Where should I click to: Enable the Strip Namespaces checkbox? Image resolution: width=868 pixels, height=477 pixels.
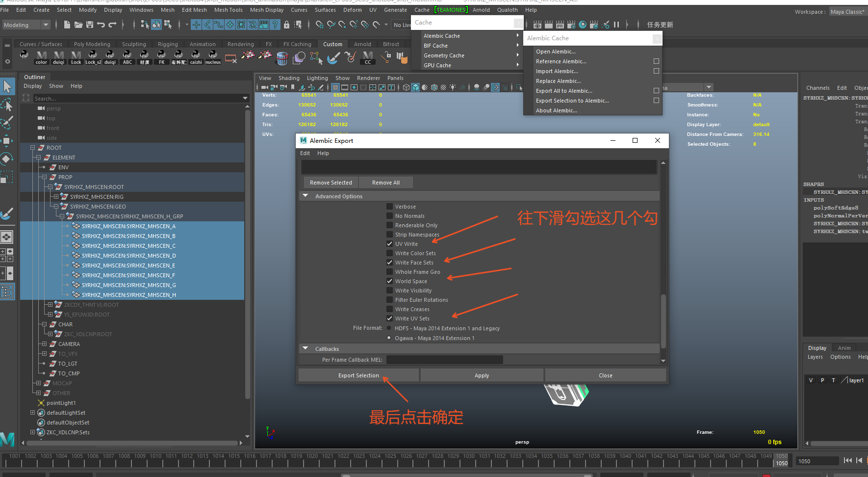(390, 235)
